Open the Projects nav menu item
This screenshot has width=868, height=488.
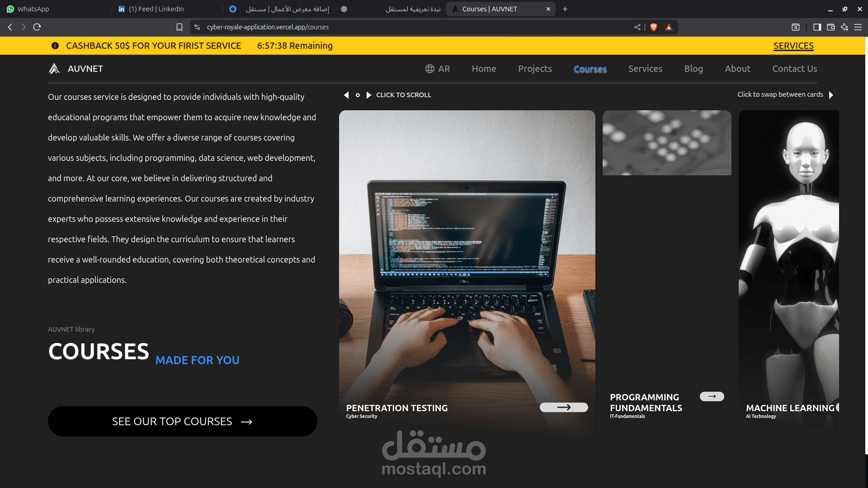point(535,69)
